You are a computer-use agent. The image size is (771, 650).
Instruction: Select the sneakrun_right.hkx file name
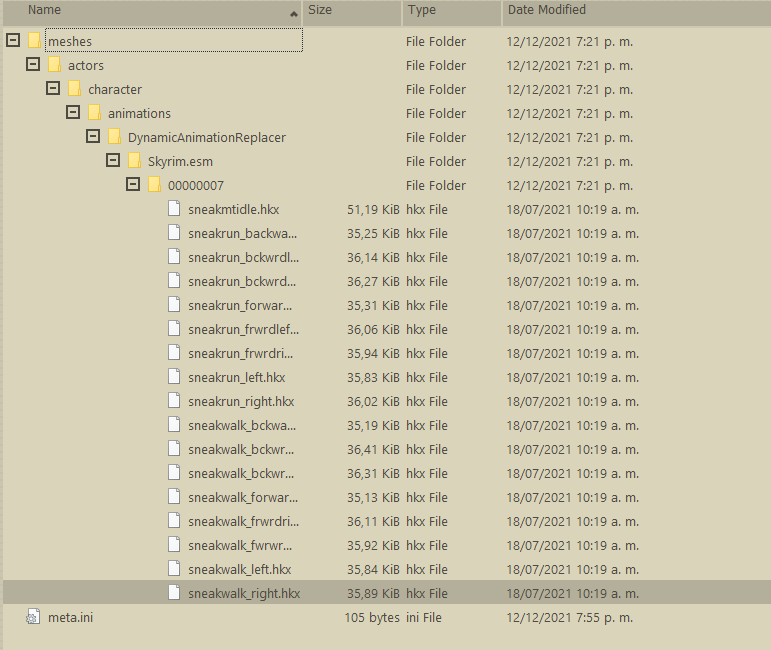pos(241,402)
